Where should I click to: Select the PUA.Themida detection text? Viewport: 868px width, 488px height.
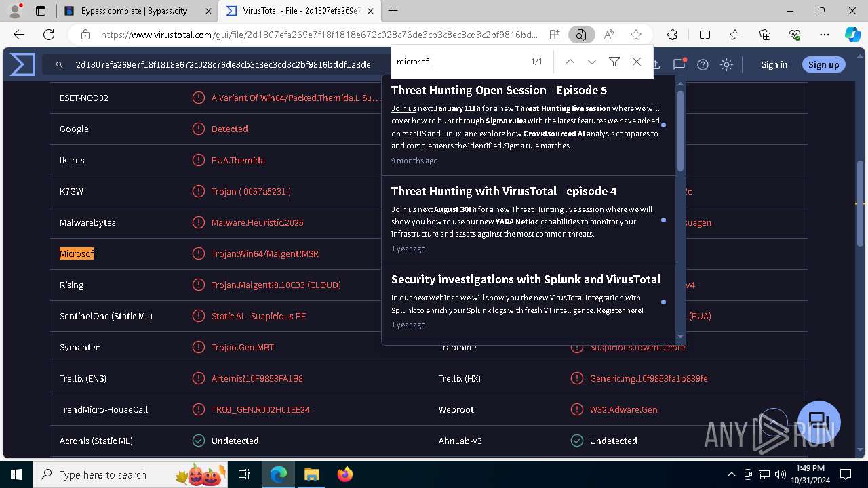pyautogui.click(x=238, y=160)
